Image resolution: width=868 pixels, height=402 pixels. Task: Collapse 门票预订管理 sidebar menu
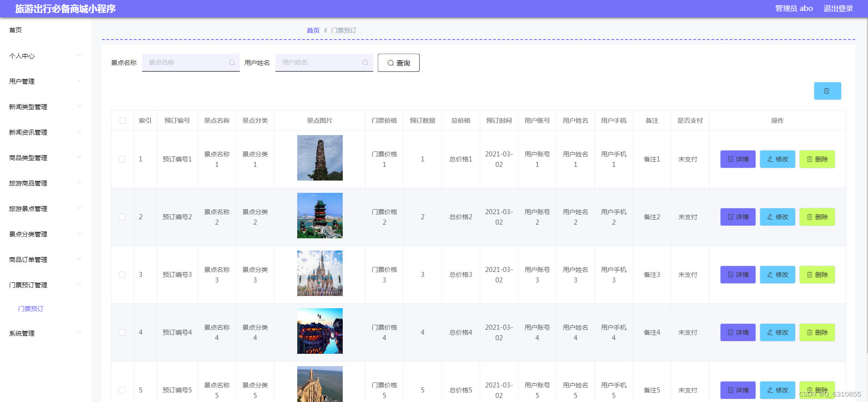46,285
